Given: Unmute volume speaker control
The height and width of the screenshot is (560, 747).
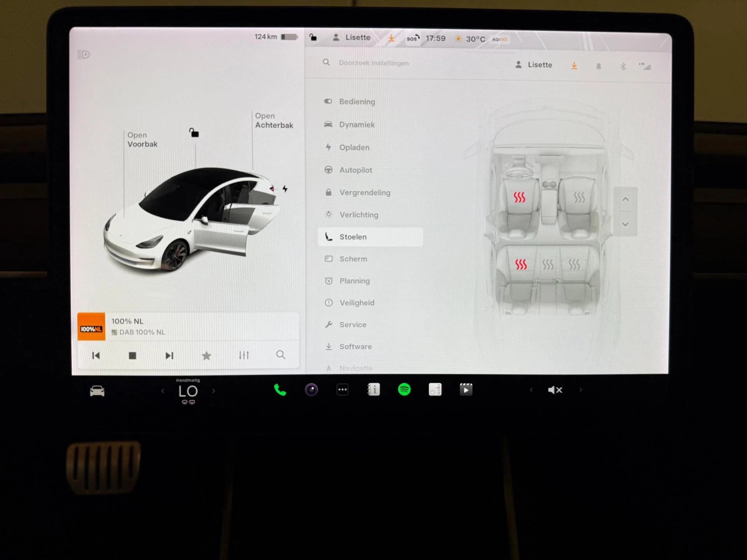Looking at the screenshot, I should tap(555, 390).
